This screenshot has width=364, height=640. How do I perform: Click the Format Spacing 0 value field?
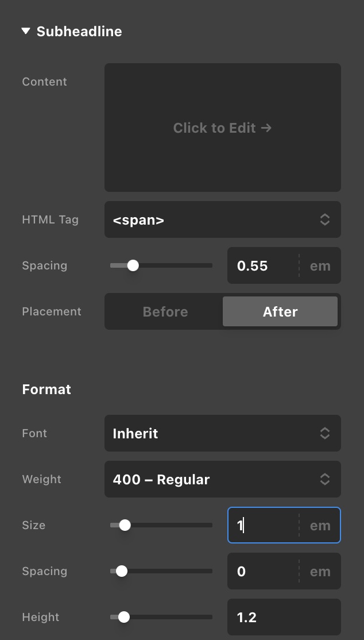(263, 571)
